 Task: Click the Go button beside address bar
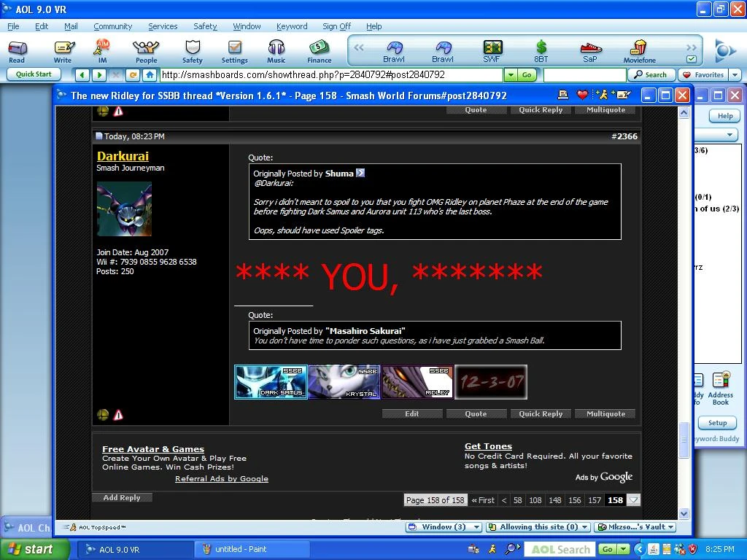[527, 75]
